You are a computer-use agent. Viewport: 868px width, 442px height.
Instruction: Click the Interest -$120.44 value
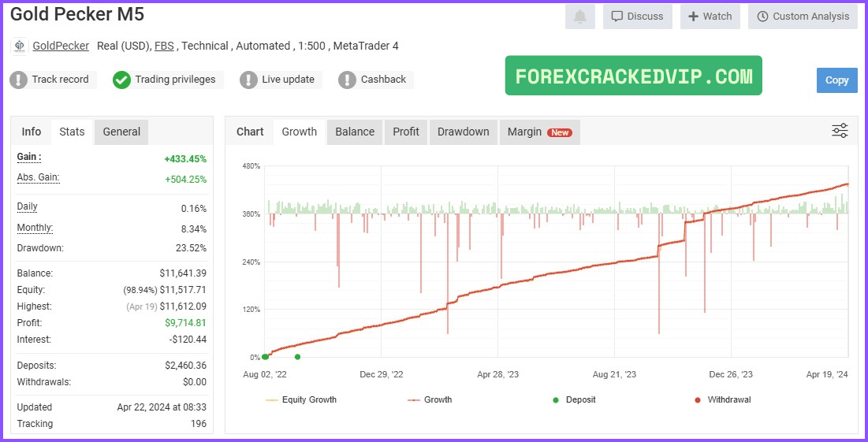tap(188, 340)
